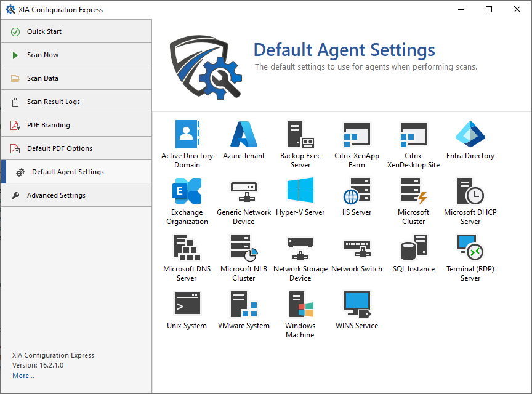The width and height of the screenshot is (532, 394).
Task: Open Azure Tenant agent settings
Action: coord(244,140)
